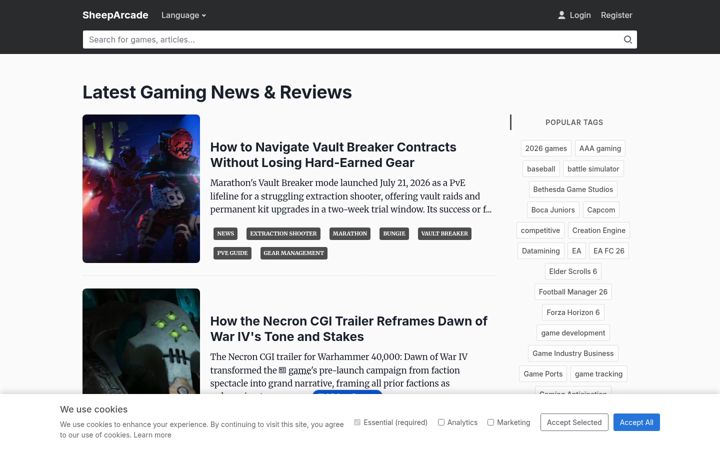Select the Forza Horizon 6 tag
The image size is (720, 450).
573,312
